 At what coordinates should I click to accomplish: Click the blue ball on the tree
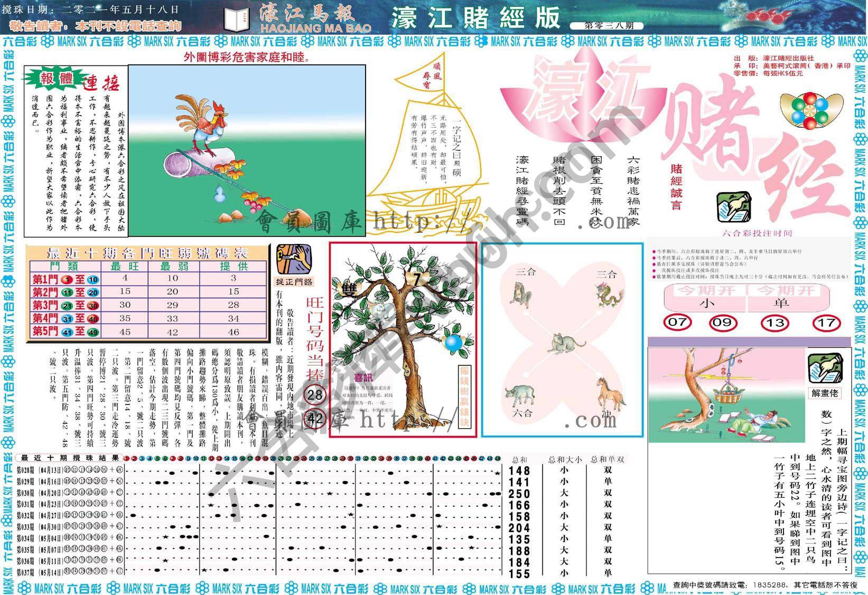coord(453,343)
